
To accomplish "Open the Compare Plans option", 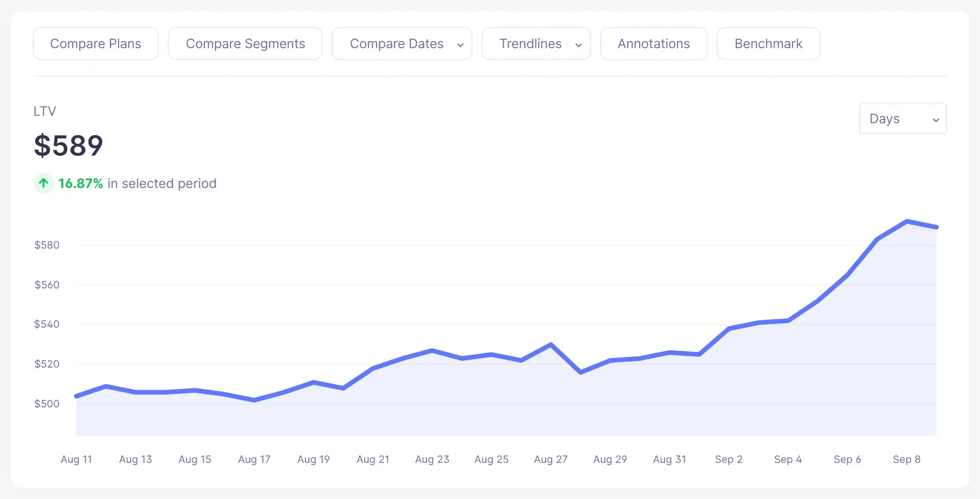I will (x=96, y=44).
